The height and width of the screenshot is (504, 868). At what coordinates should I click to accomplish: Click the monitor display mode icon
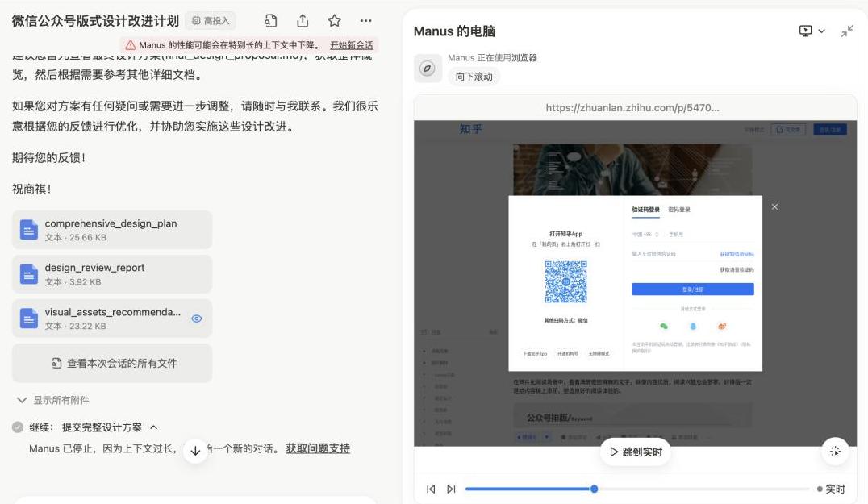coord(805,31)
